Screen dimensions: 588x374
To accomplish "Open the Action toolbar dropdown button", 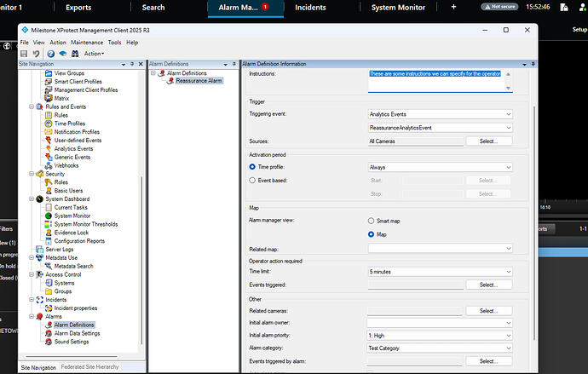I will coord(94,54).
